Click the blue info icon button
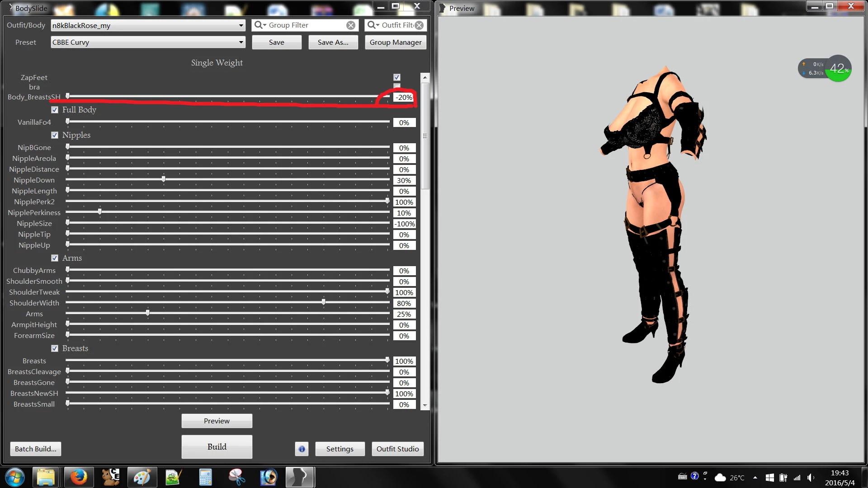 tap(302, 449)
